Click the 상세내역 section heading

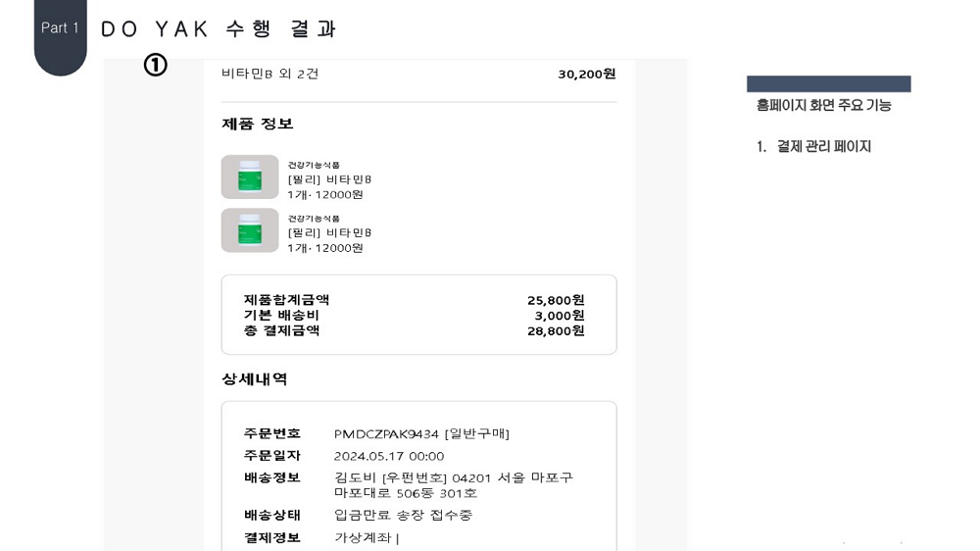(255, 379)
